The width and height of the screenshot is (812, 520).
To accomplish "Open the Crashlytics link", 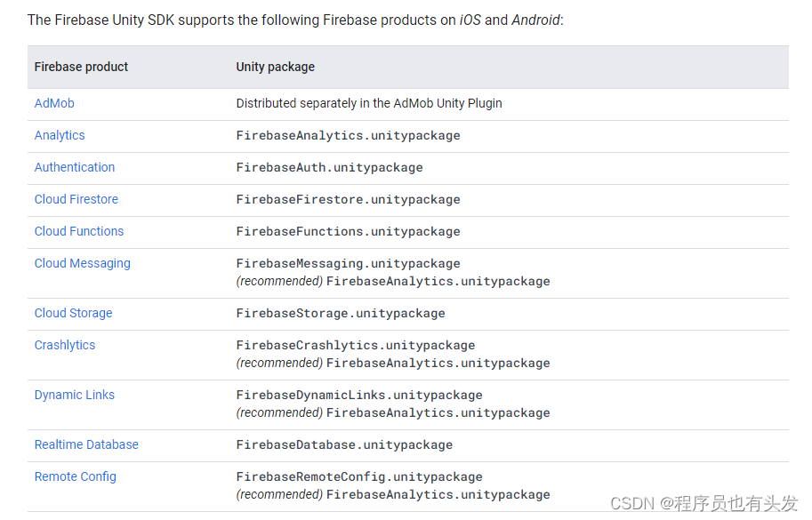I will [65, 346].
